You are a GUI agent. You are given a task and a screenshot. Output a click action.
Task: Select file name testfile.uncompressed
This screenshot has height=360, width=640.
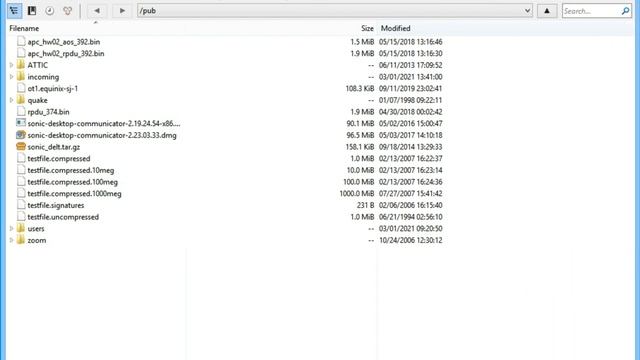point(63,217)
